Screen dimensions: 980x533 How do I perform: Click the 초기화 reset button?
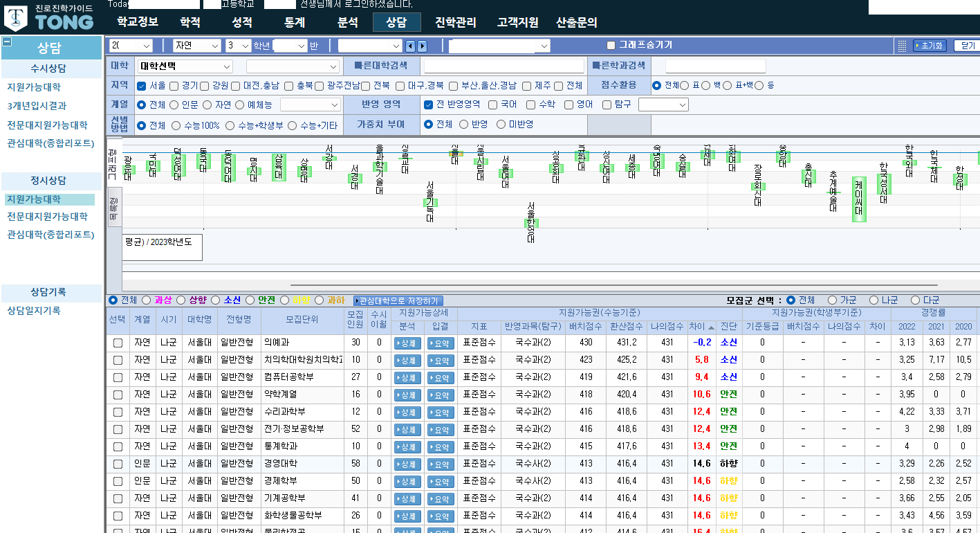pos(930,46)
